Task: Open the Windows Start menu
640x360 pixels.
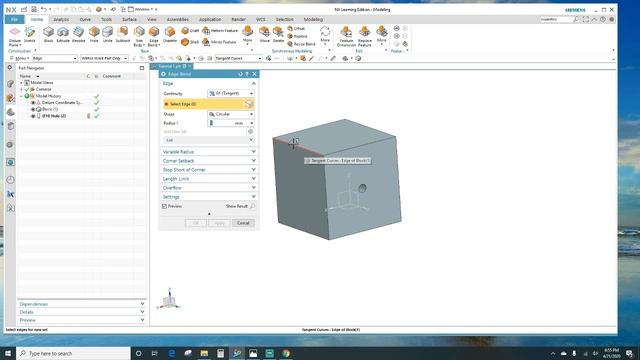Action: [8, 353]
